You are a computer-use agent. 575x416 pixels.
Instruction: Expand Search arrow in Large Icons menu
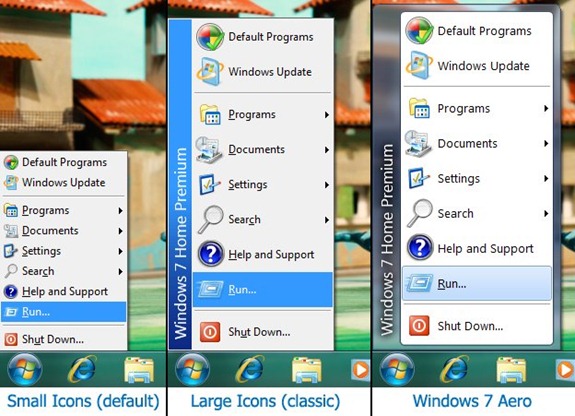tap(326, 220)
